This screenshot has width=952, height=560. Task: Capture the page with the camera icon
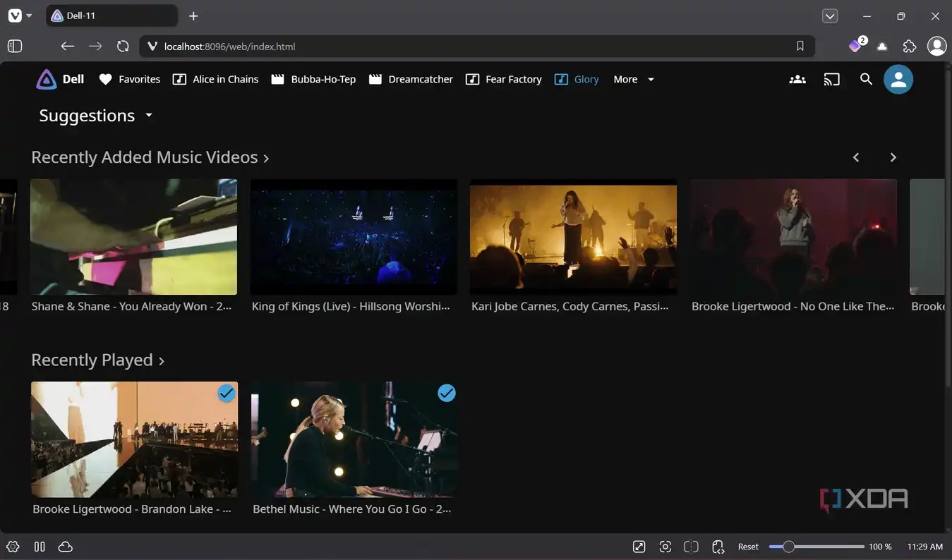(665, 547)
